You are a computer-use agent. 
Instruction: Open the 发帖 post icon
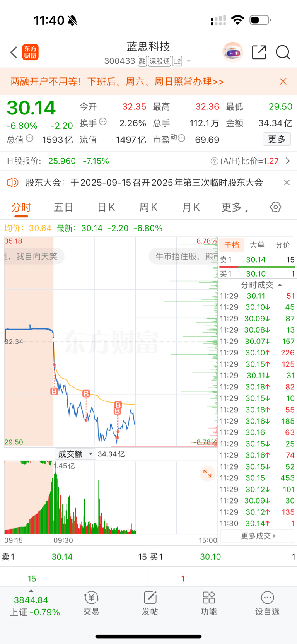pos(150,603)
